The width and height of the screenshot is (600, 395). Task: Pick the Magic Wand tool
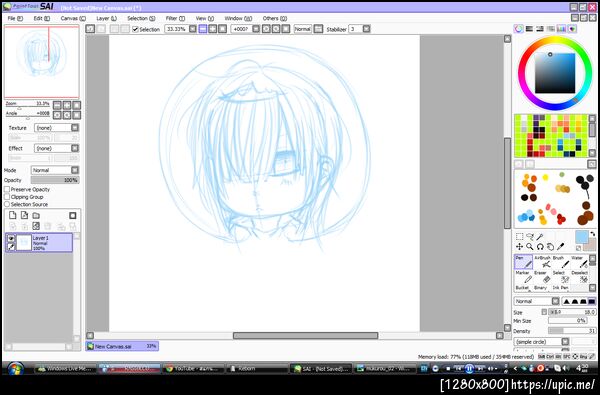coord(540,237)
